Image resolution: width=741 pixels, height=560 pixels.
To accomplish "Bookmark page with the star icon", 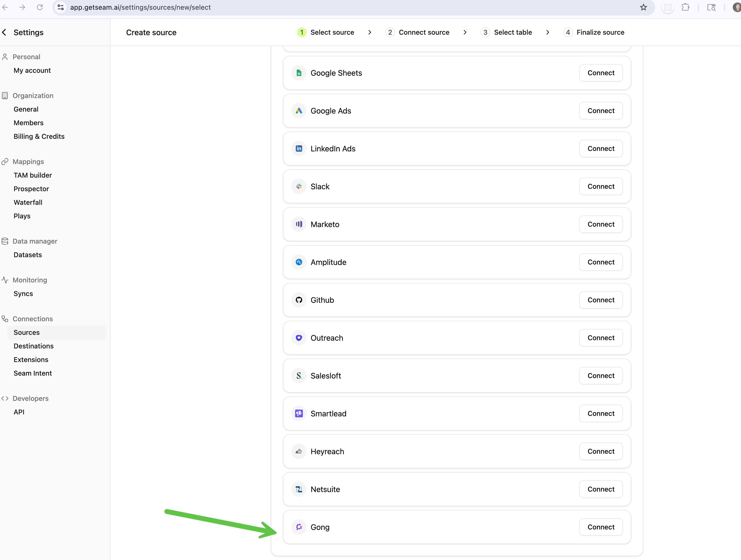I will pos(643,7).
